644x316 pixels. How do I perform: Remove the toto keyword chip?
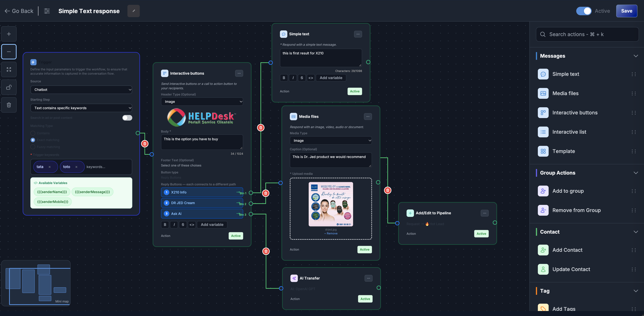pos(76,167)
